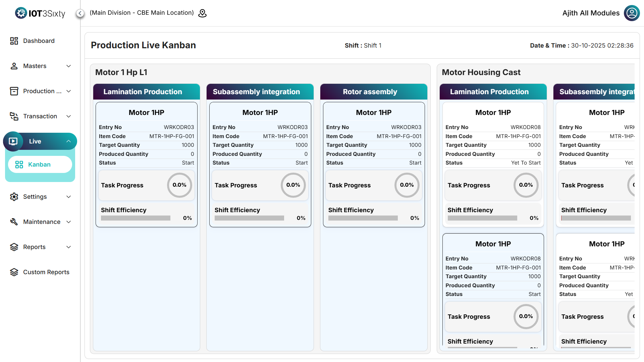Expand the Transaction menu chevron
This screenshot has height=362, width=644.
(69, 116)
